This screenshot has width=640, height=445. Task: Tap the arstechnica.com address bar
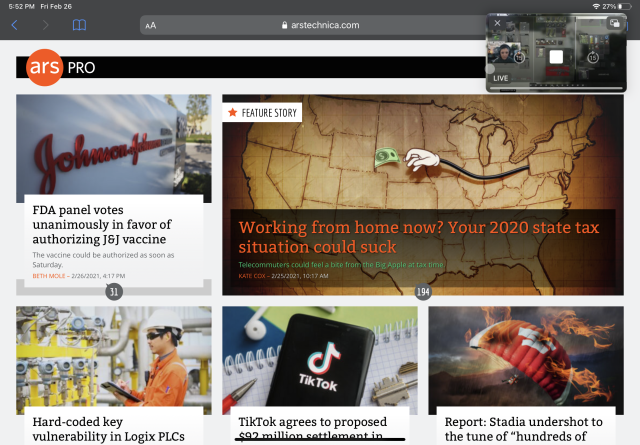320,25
